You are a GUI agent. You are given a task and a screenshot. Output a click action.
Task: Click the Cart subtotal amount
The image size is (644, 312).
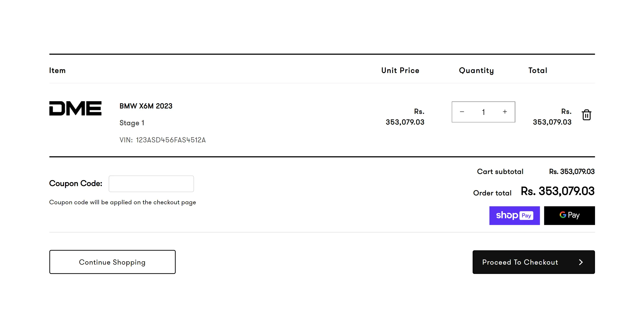point(572,172)
